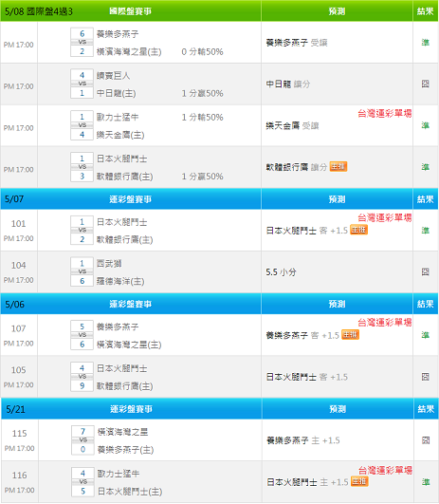Click the result mark for match 115
This screenshot has width=439, height=504.
(426, 440)
